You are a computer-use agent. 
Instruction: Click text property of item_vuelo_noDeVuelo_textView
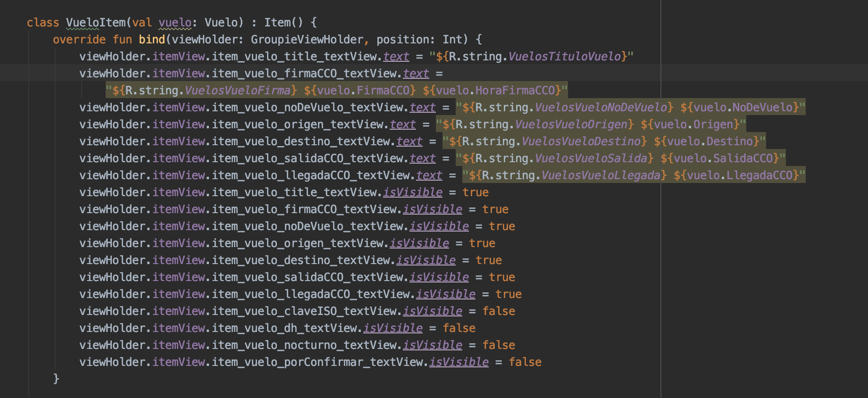(x=422, y=108)
